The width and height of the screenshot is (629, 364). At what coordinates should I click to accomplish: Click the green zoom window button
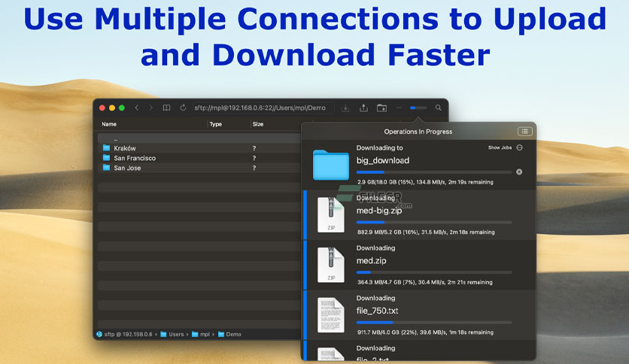(x=122, y=108)
